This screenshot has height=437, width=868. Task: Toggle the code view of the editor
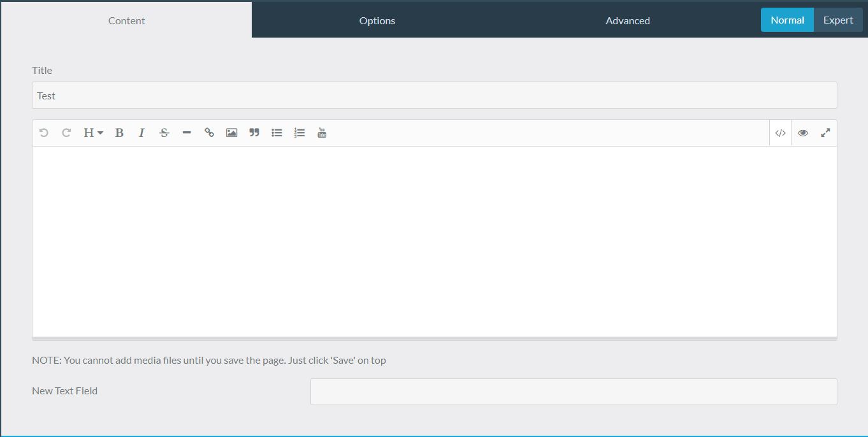point(780,133)
